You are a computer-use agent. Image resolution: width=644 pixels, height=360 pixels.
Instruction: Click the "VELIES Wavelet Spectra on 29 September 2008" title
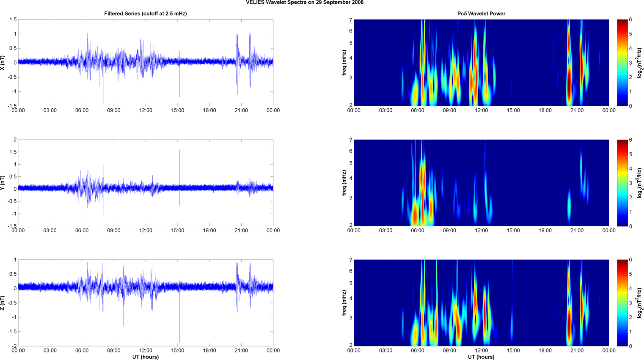(305, 3)
